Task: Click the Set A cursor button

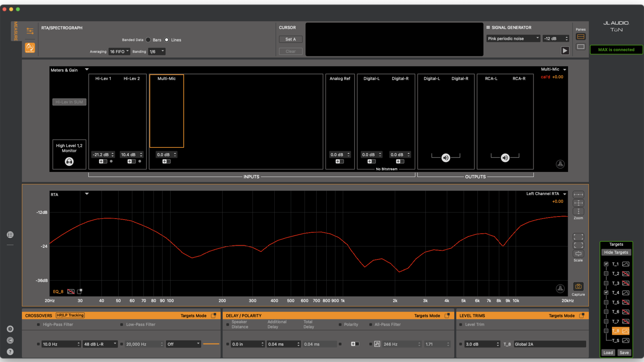Action: click(x=290, y=39)
